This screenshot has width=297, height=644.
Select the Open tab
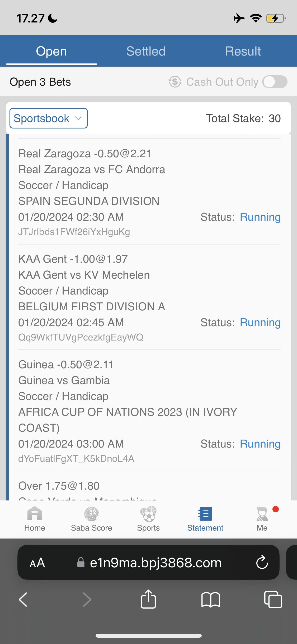click(x=51, y=51)
